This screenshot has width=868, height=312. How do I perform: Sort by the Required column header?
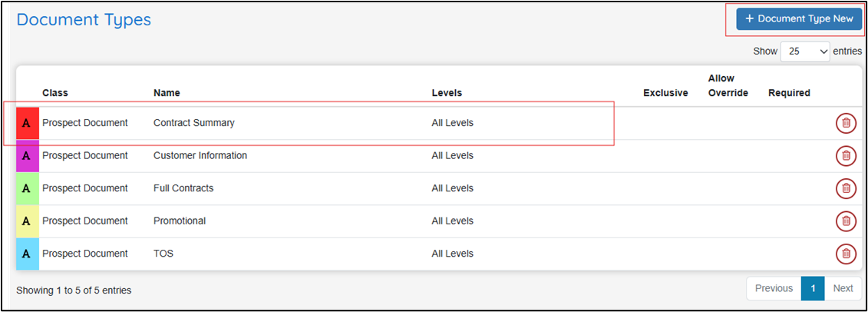coord(789,93)
